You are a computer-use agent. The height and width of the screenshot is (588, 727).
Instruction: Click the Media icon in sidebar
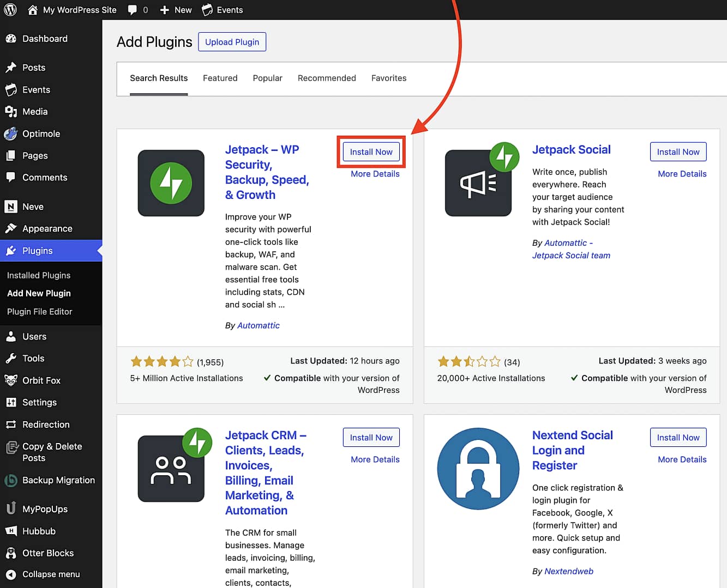[x=11, y=112]
